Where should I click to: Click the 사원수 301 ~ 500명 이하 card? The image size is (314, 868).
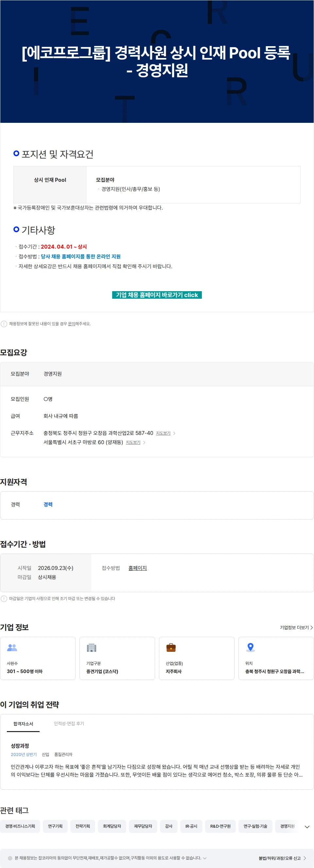38,658
